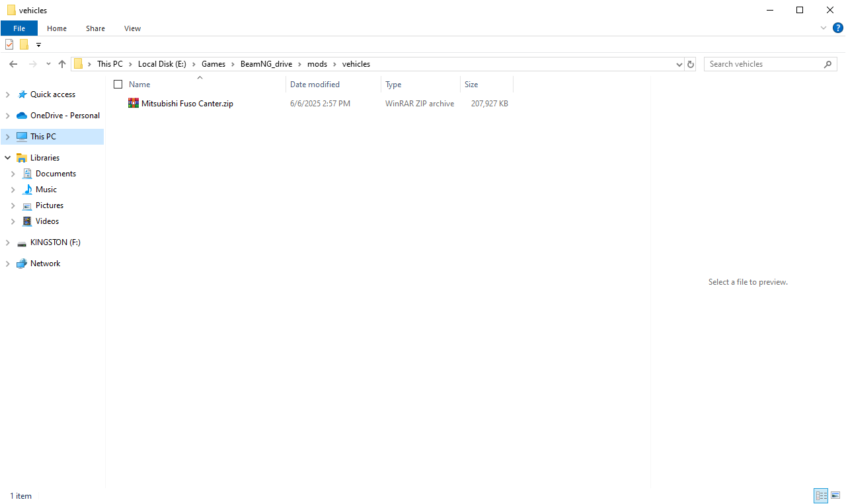
Task: Expand the Videos library node
Action: tap(13, 221)
